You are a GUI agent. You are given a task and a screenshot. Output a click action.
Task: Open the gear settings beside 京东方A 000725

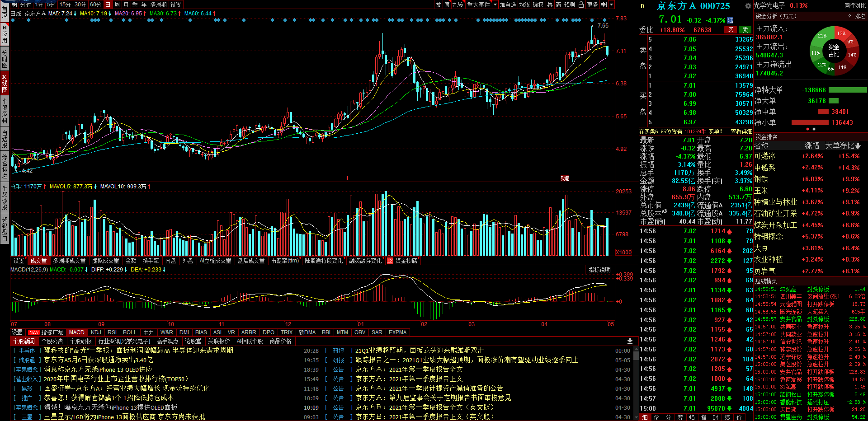pyautogui.click(x=748, y=6)
